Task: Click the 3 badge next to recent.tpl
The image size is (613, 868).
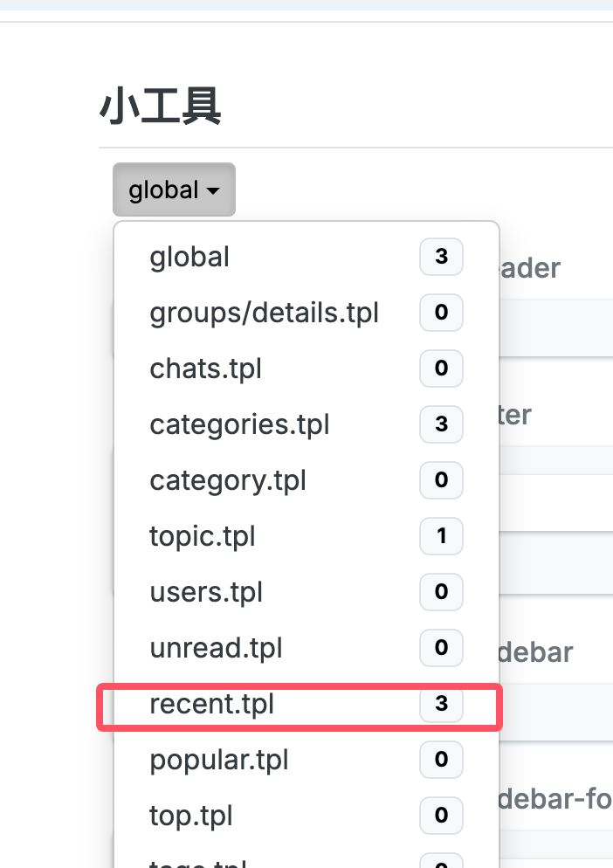Action: point(441,704)
